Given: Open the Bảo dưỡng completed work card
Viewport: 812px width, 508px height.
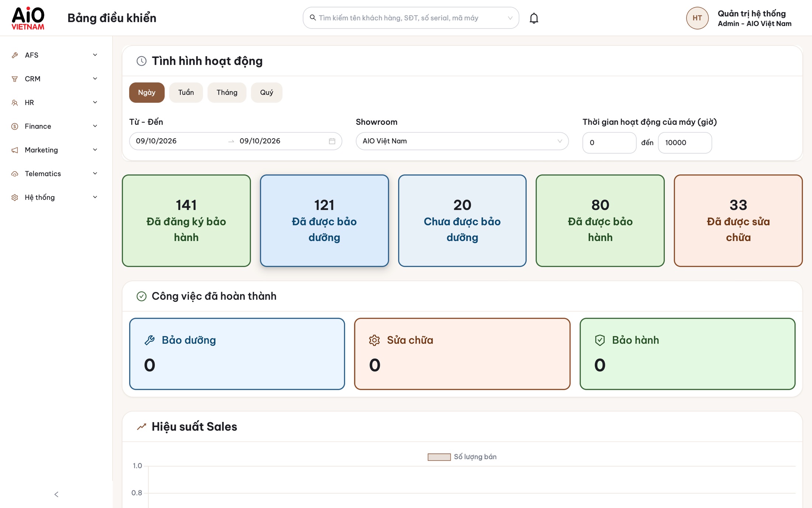Looking at the screenshot, I should (x=237, y=354).
